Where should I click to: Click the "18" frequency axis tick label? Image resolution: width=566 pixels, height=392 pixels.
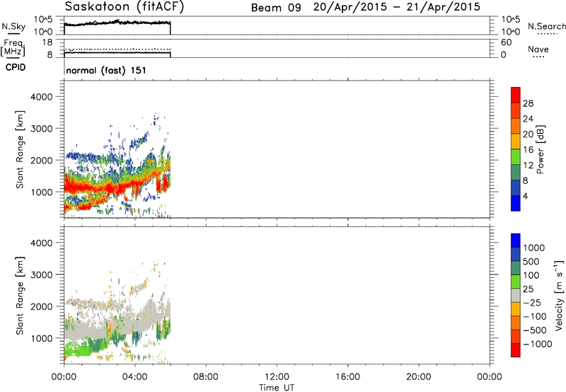(47, 42)
